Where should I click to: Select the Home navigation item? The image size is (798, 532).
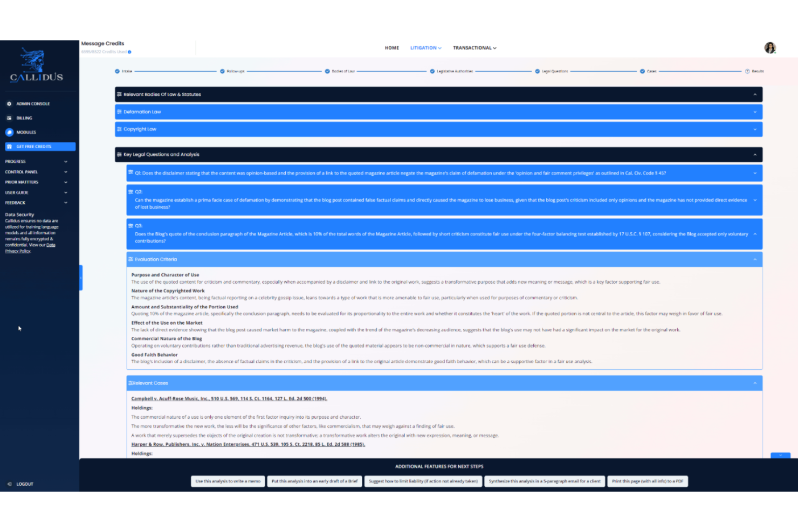pos(392,47)
